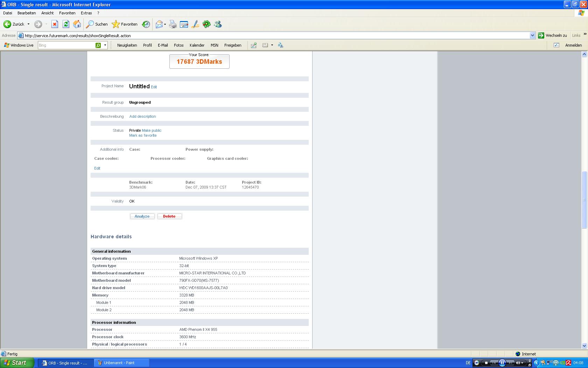Click the red Delete button
Viewport: 588px width, 368px height.
click(x=169, y=216)
